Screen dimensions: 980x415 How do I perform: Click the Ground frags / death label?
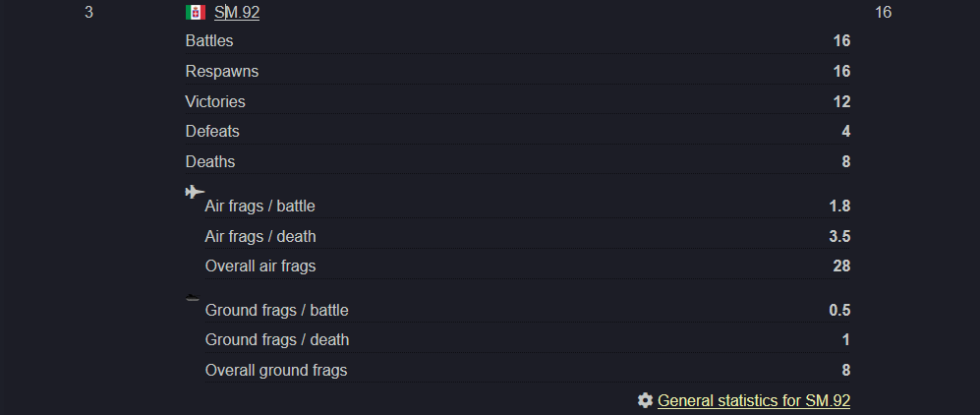(277, 340)
